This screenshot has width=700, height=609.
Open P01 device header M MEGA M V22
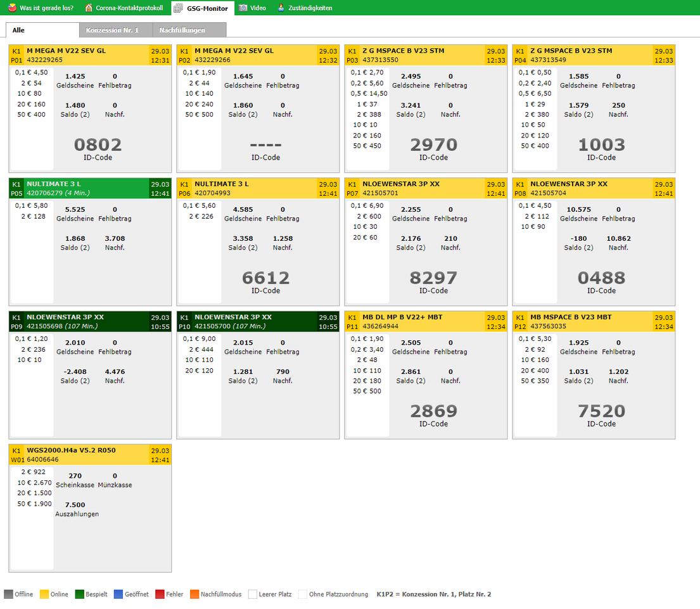tap(90, 55)
